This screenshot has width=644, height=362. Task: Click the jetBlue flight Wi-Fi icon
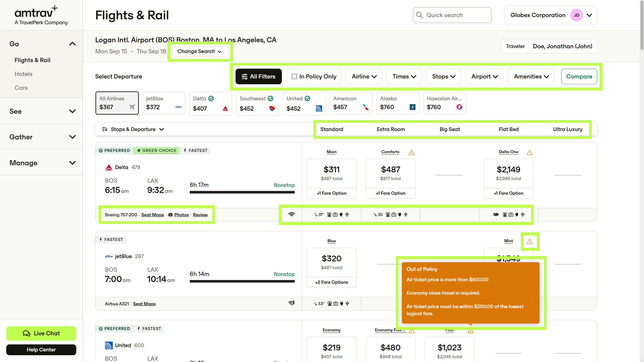point(291,303)
